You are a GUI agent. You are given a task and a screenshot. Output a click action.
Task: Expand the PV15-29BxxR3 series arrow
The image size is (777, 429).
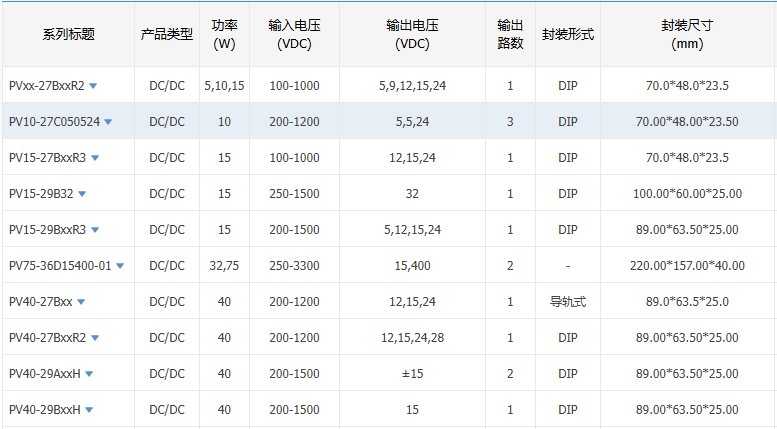click(x=95, y=230)
